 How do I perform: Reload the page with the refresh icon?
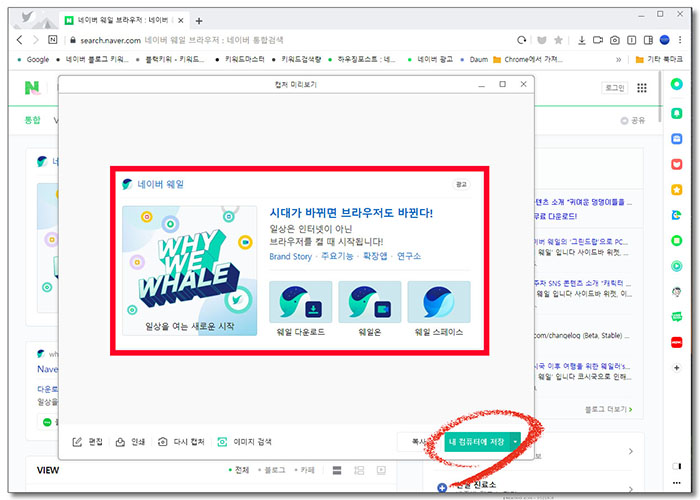pos(521,40)
